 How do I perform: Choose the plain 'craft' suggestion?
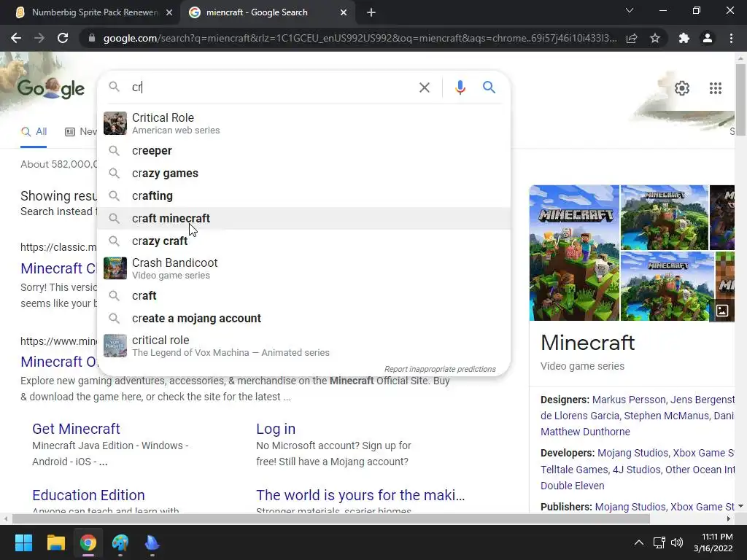303,296
